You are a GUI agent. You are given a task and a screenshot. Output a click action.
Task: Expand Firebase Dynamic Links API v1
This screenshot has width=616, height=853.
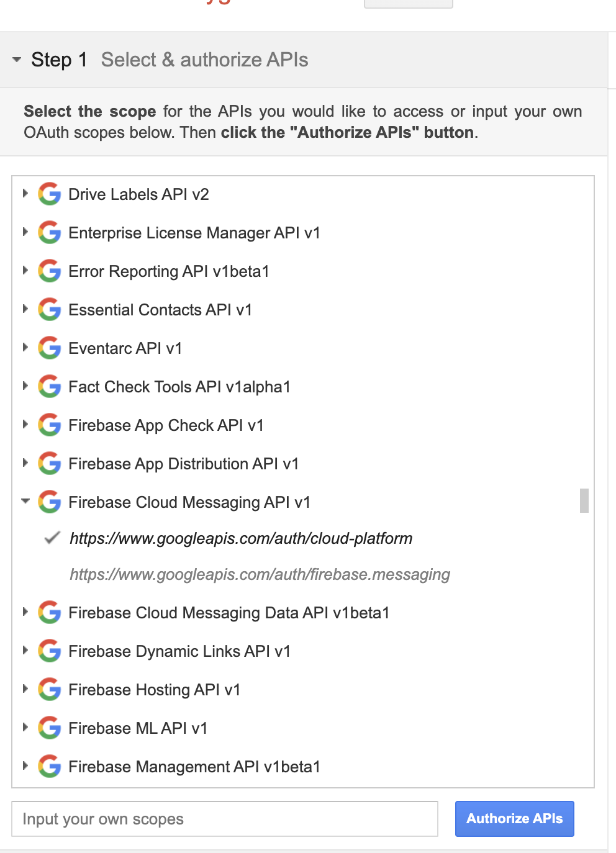25,651
